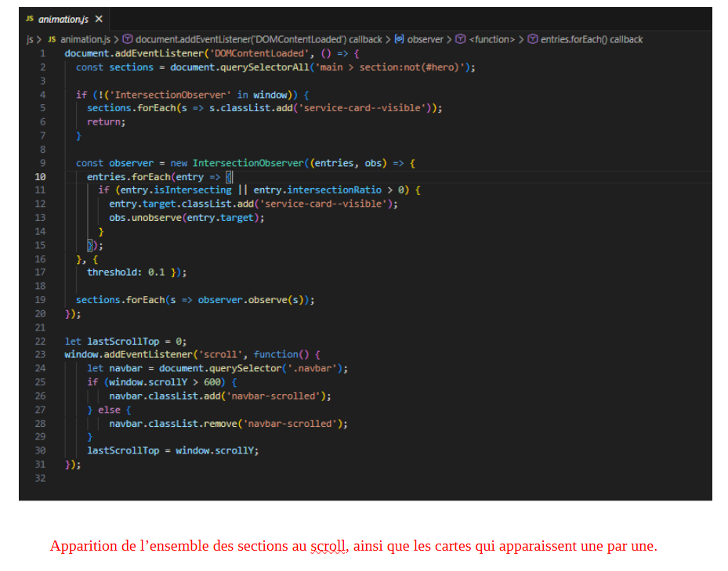Click the symbol icon before <function> breadcrumb
This screenshot has width=728, height=571.
[x=461, y=39]
